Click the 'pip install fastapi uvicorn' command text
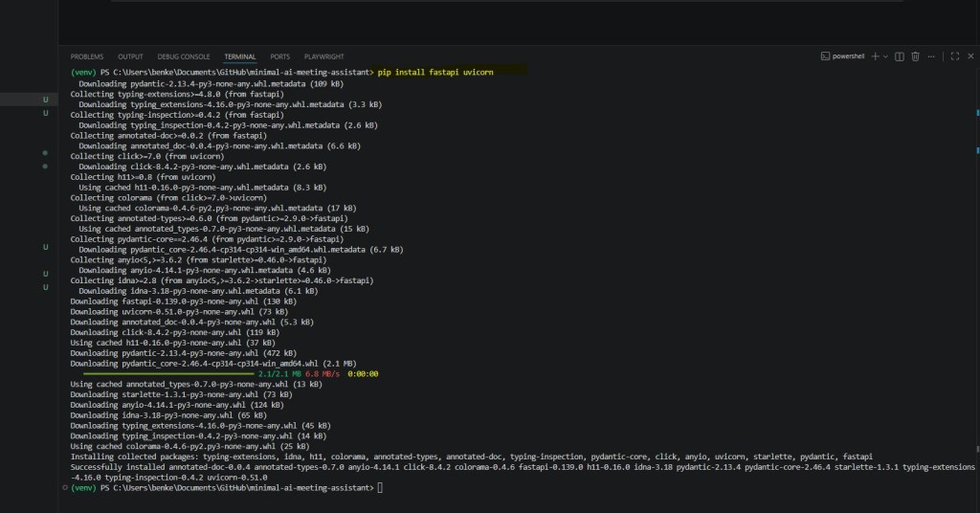The width and height of the screenshot is (980, 513). click(435, 73)
